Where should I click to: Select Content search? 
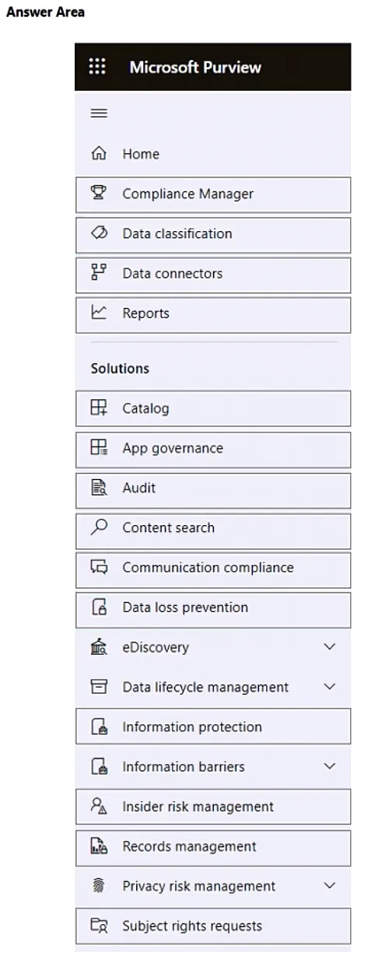coord(213,530)
